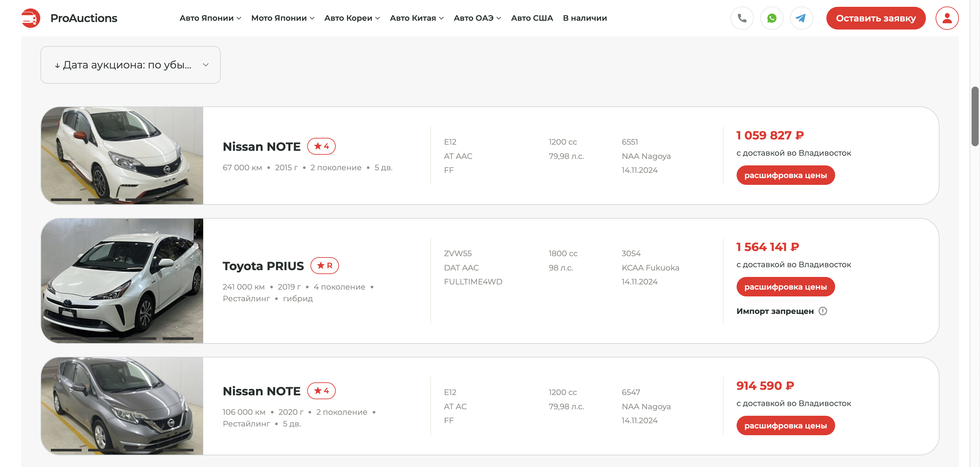
Task: Select last photo indicator on Toyota PRIUS image
Action: coord(178,338)
